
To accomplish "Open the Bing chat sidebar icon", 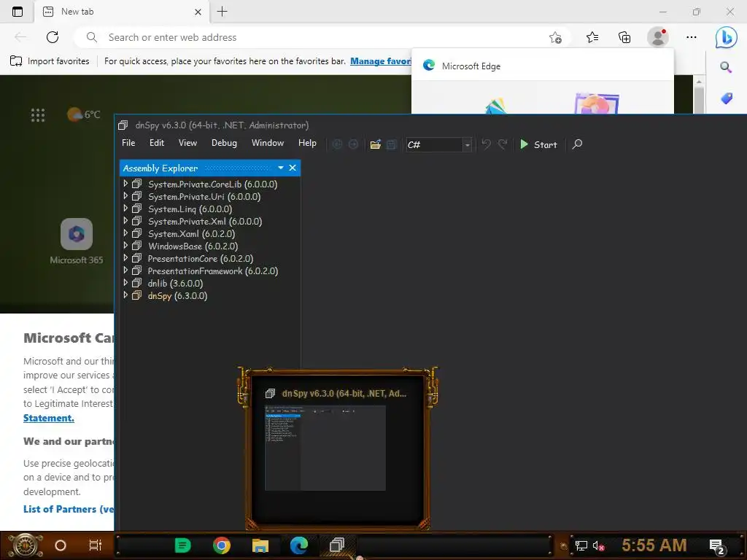I will (x=726, y=37).
